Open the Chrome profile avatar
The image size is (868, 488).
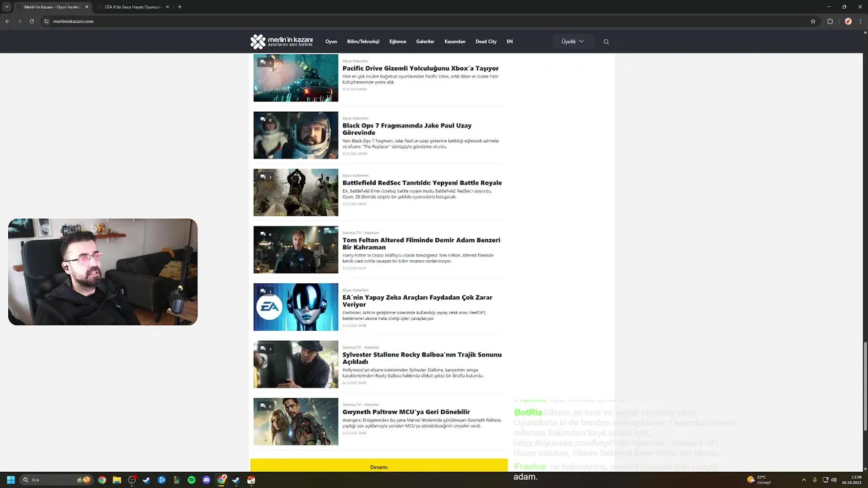848,21
